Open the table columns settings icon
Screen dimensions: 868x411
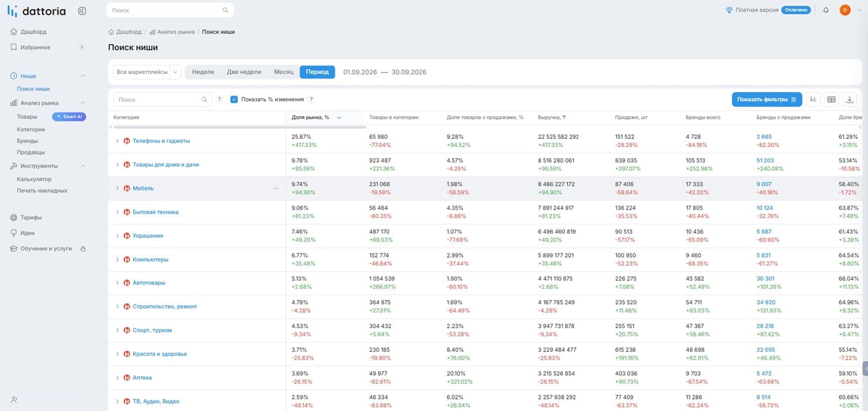(832, 100)
